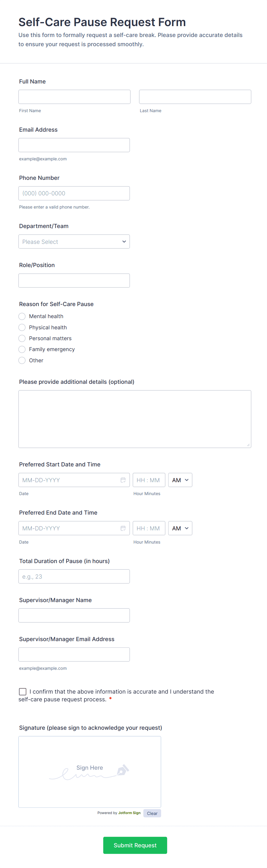This screenshot has width=267, height=868.
Task: Select the Mental health reason
Action: pyautogui.click(x=22, y=316)
